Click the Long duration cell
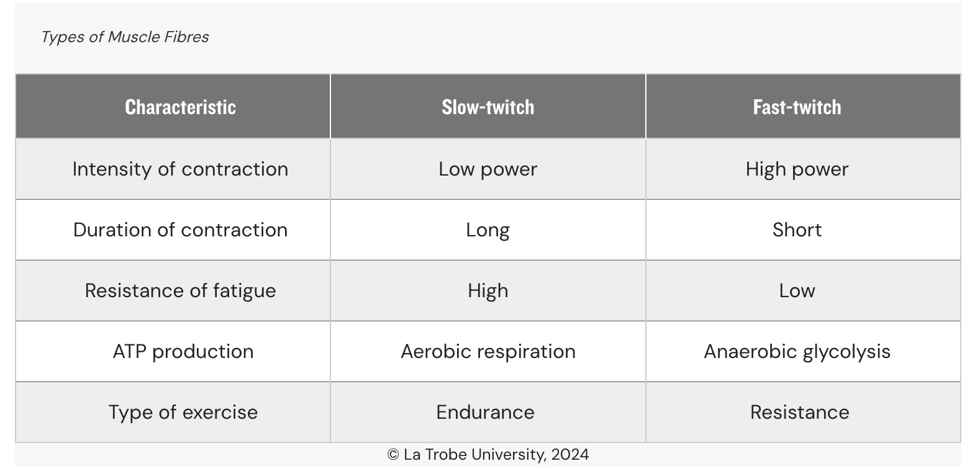This screenshot has width=980, height=474. (x=488, y=230)
